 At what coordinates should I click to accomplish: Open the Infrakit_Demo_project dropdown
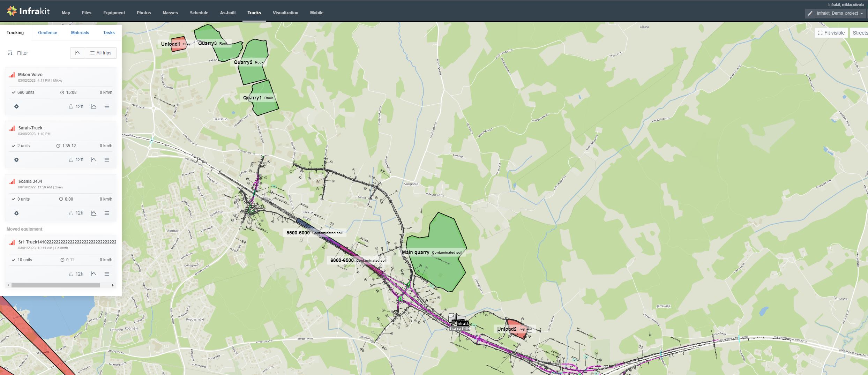(840, 13)
